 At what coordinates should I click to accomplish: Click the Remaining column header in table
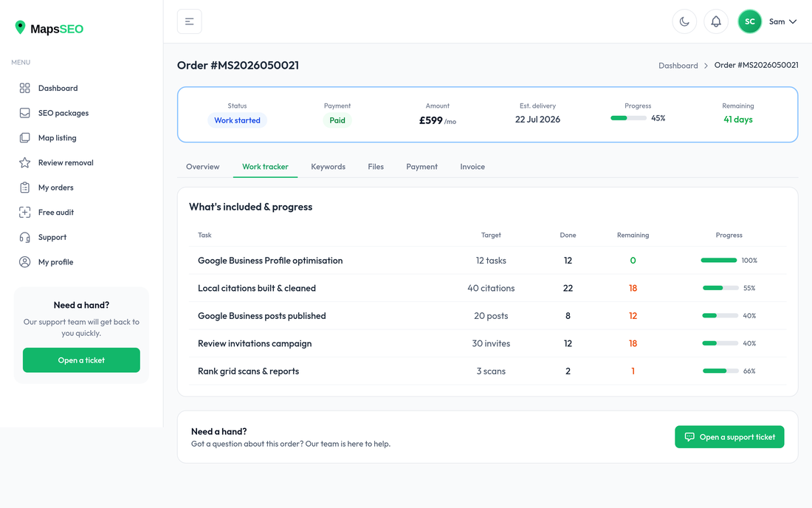pos(633,235)
